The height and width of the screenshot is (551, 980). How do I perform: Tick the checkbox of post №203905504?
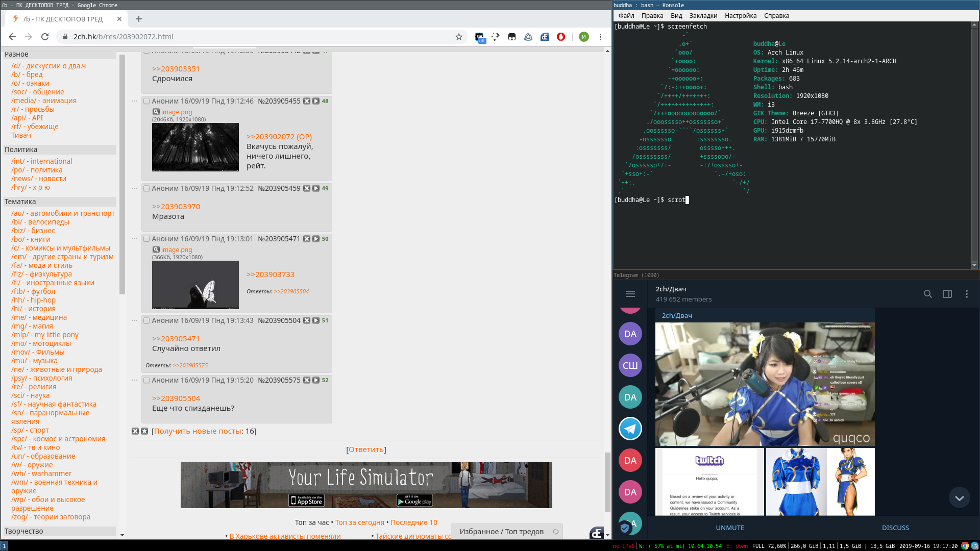(146, 320)
